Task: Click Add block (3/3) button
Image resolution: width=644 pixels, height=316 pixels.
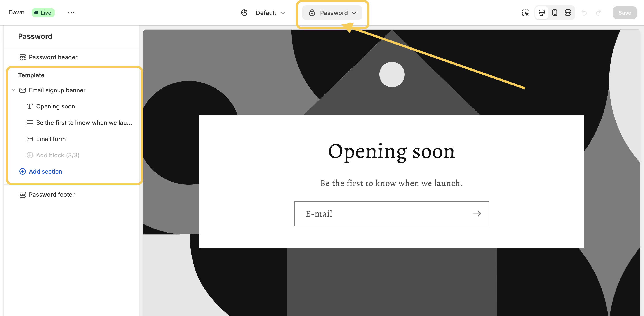Action: [x=58, y=155]
